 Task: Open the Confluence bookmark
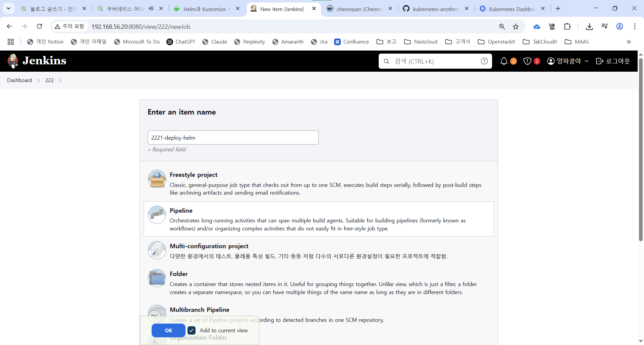pyautogui.click(x=352, y=42)
